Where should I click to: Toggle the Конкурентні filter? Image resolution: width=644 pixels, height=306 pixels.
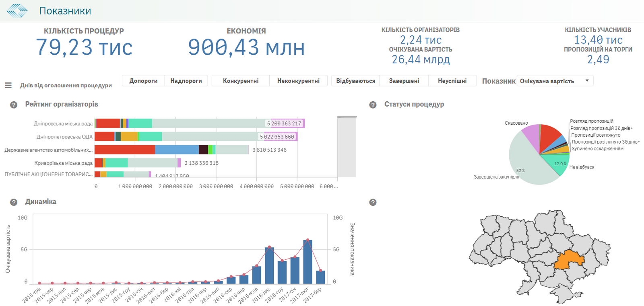click(241, 81)
